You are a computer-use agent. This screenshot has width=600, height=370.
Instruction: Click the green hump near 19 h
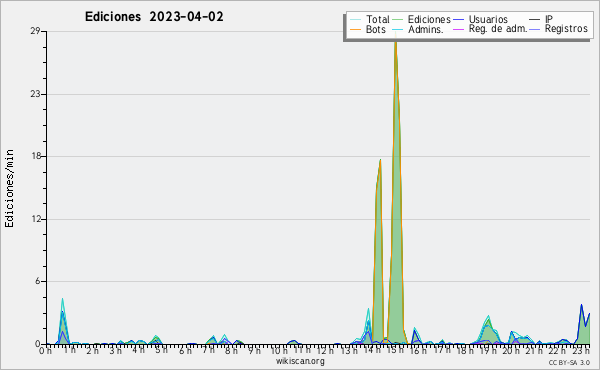point(488,332)
